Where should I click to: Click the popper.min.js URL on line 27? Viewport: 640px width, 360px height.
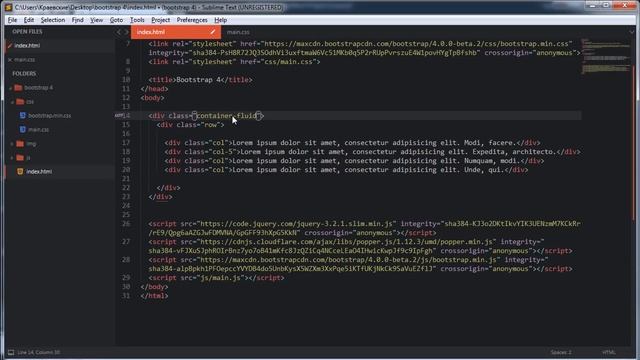tap(346, 242)
